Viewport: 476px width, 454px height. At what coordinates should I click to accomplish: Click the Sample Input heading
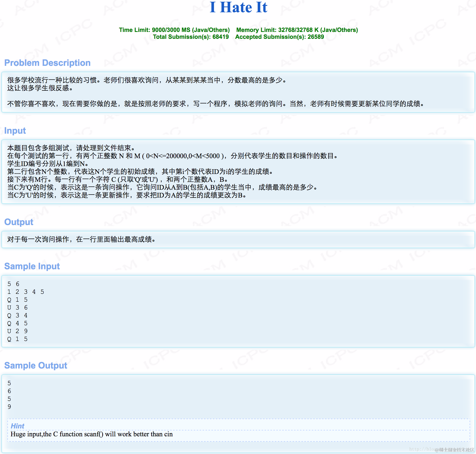coord(32,266)
